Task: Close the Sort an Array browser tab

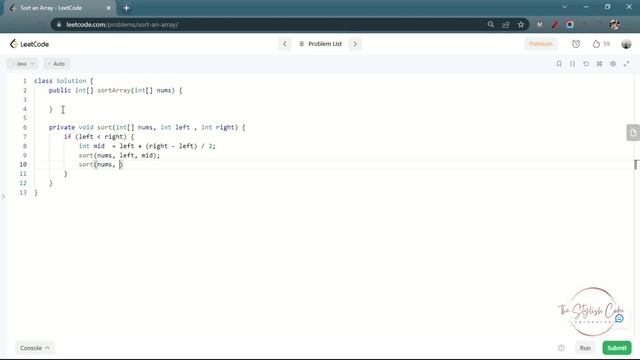Action: coord(109,8)
